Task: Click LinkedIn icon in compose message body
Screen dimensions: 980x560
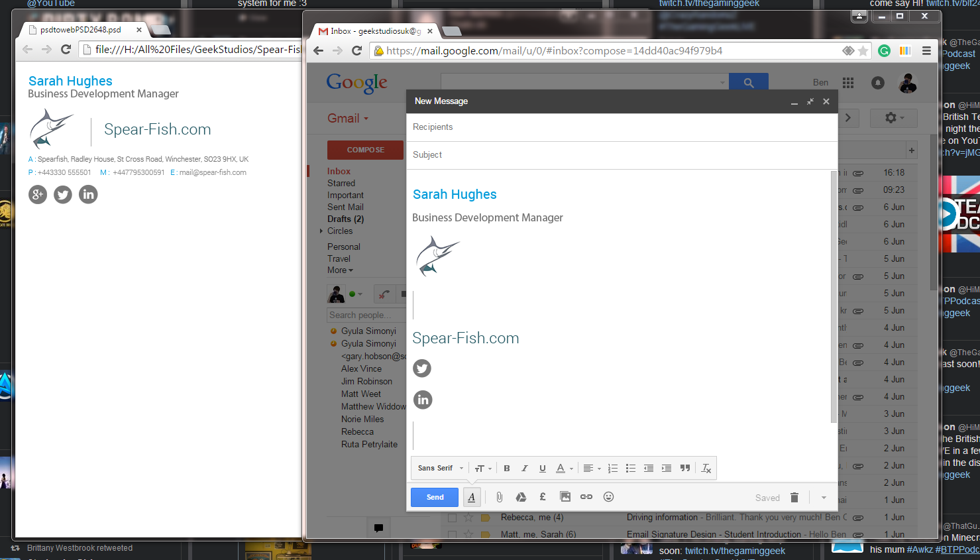Action: click(x=423, y=400)
